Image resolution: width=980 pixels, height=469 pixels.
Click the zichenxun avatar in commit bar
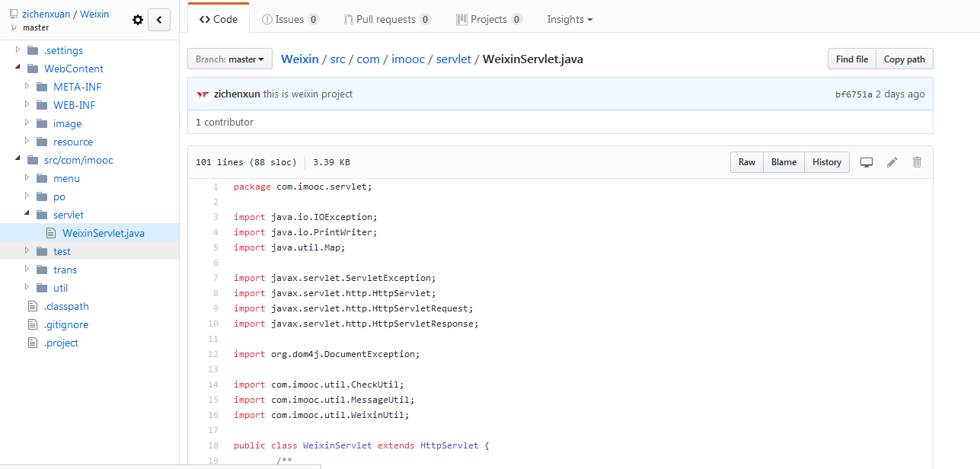point(203,94)
